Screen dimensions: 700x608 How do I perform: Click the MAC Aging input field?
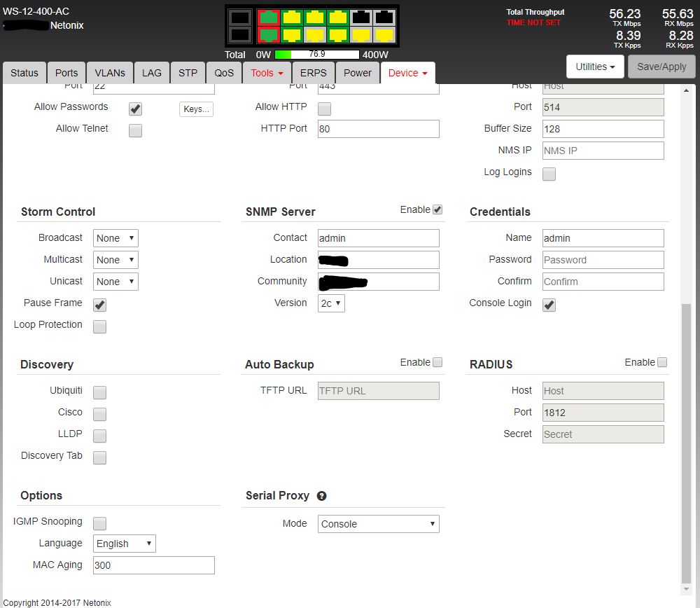click(x=153, y=565)
